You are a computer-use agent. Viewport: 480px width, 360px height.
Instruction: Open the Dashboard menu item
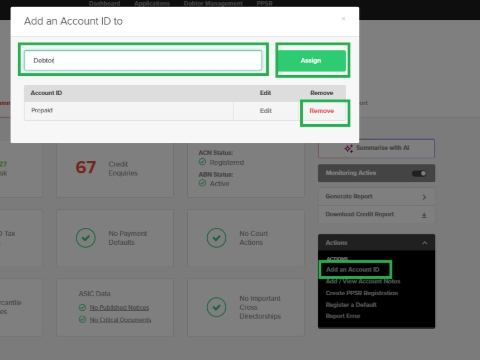point(104,3)
